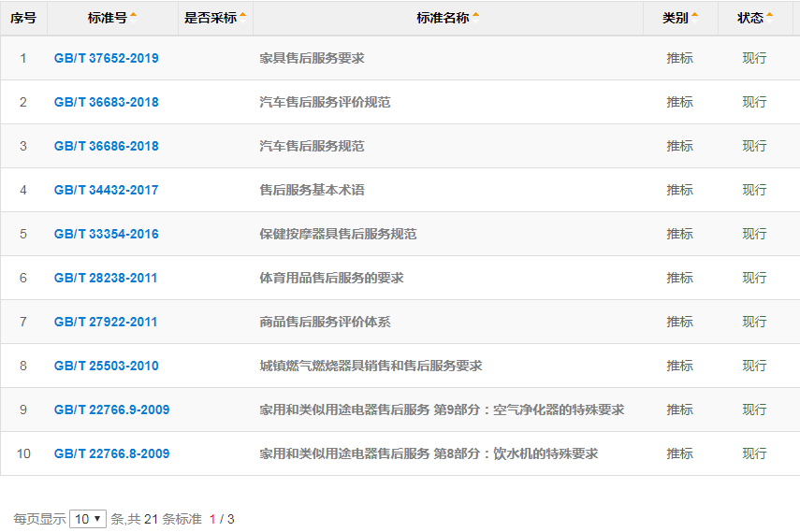Click title 售后服务基本术语 in row 4
This screenshot has height=532, width=800.
(x=312, y=190)
